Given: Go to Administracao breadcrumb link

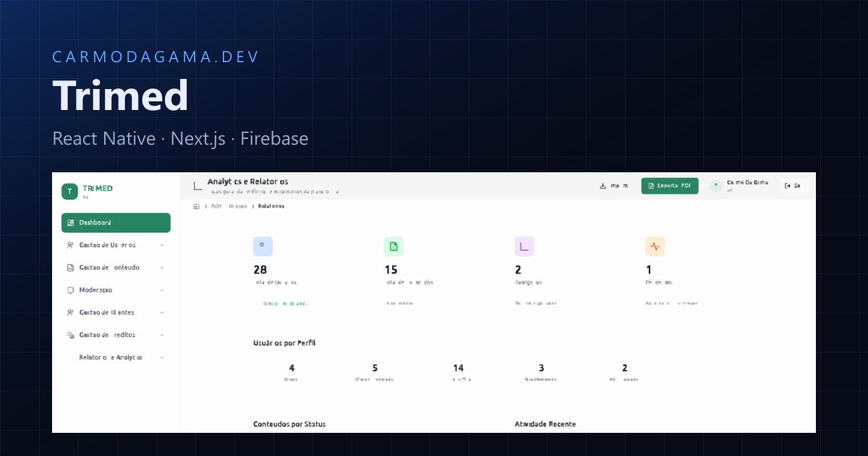Looking at the screenshot, I should pyautogui.click(x=229, y=206).
